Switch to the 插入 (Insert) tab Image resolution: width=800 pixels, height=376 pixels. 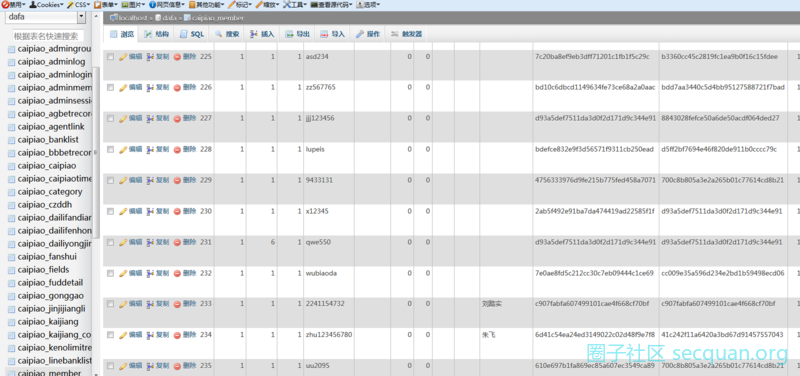pyautogui.click(x=262, y=34)
